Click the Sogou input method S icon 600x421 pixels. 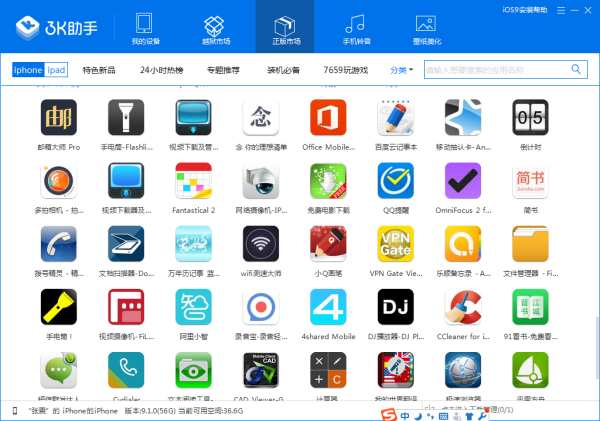(388, 415)
